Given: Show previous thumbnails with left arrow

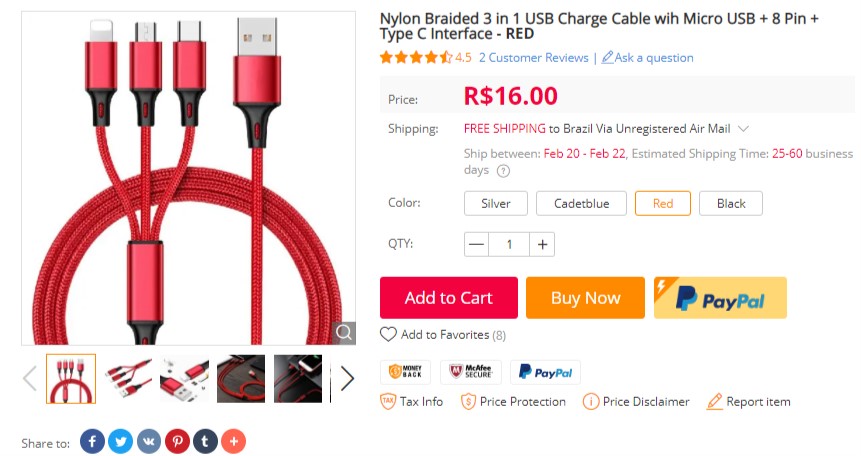Looking at the screenshot, I should (30, 379).
